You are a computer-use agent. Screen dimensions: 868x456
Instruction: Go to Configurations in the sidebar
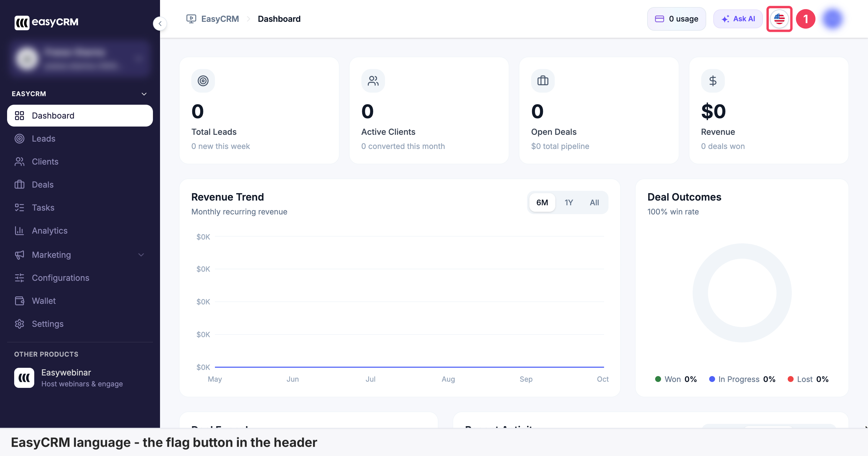80,278
